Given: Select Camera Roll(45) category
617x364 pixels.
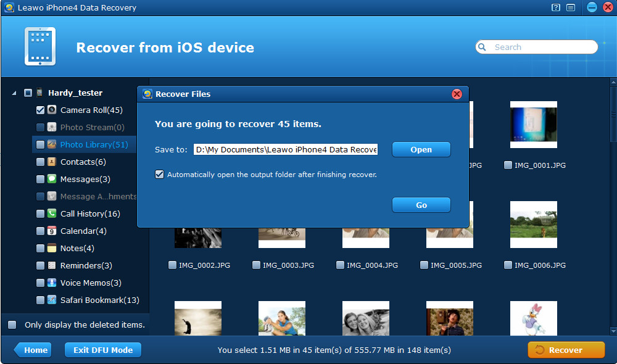Looking at the screenshot, I should (x=91, y=110).
